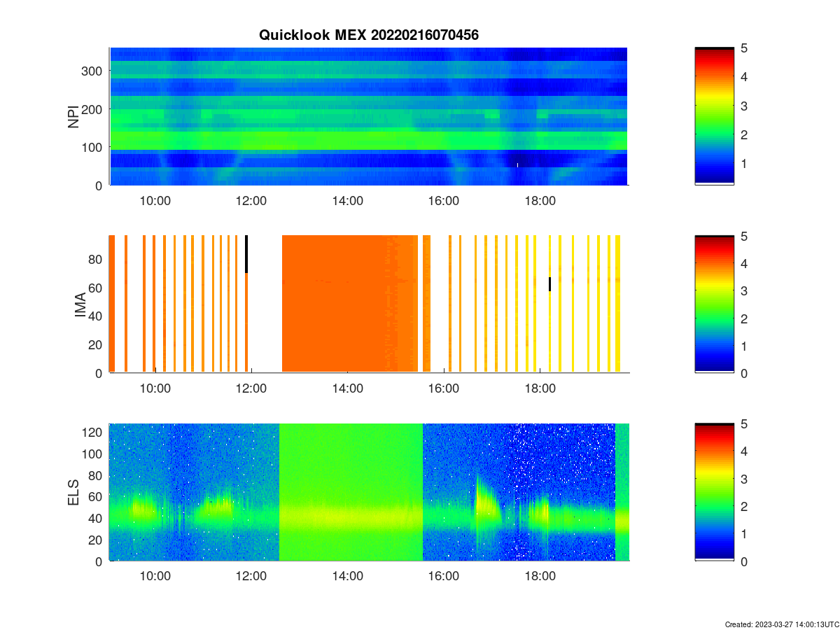Click the NPI spectrogram panel
The image size is (840, 630).
368,116
